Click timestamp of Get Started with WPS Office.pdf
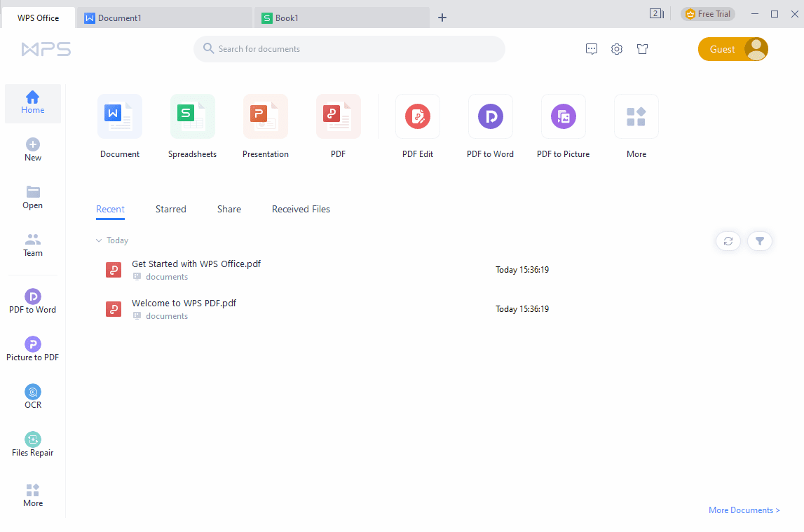 pos(522,270)
